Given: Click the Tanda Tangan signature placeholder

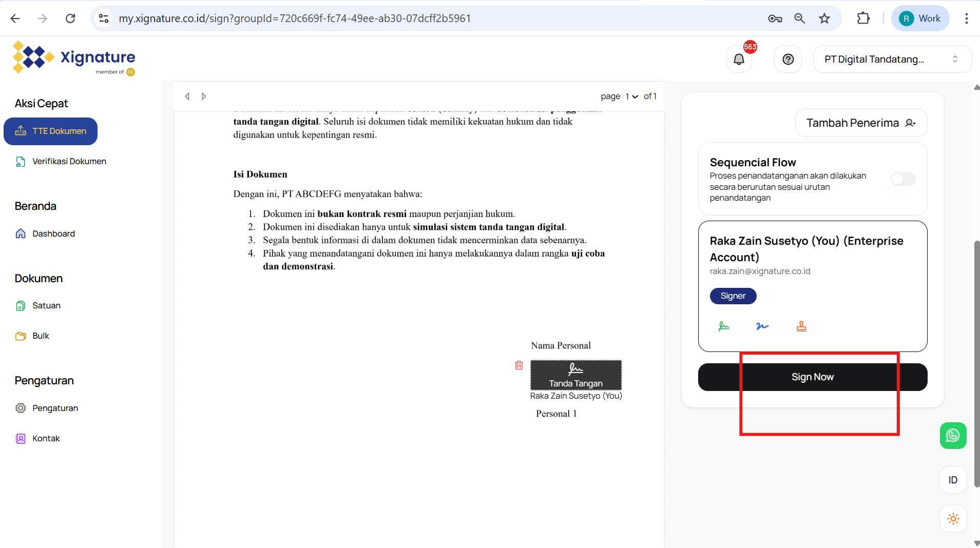Looking at the screenshot, I should tap(575, 375).
